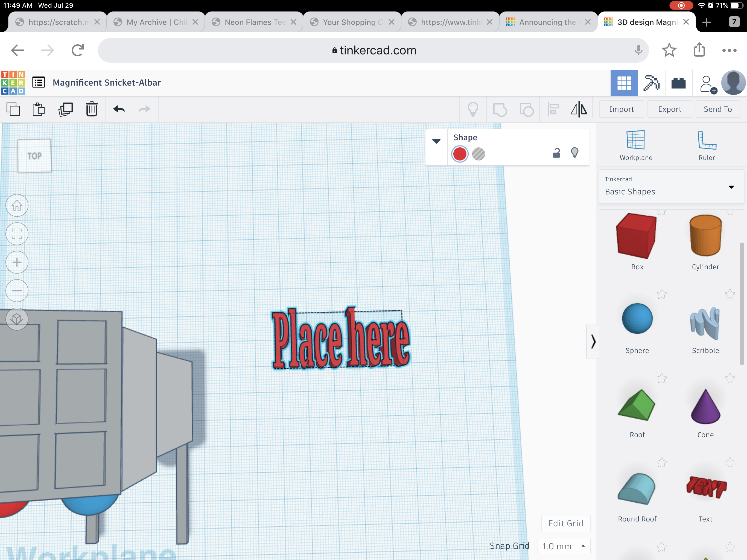Switch to Announcing the browser tab
Viewport: 747px width, 560px height.
tap(548, 22)
